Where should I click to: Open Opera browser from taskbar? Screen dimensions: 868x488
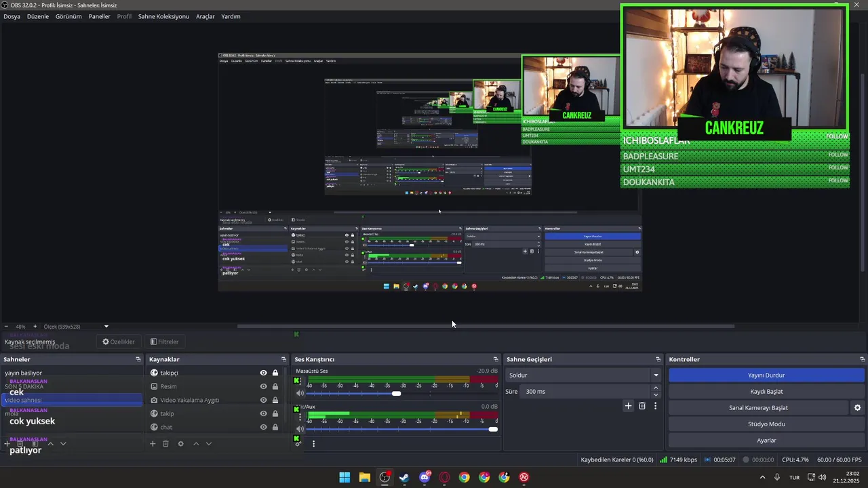(444, 477)
